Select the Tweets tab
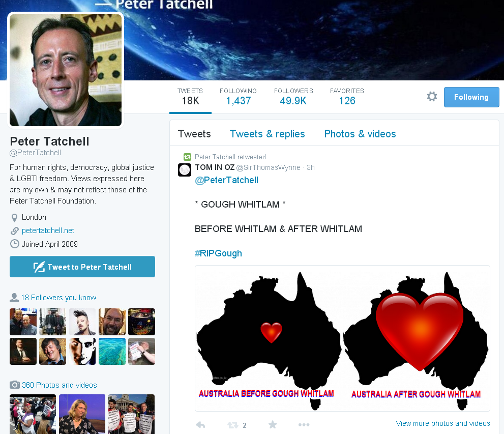This screenshot has height=434, width=504. point(194,134)
